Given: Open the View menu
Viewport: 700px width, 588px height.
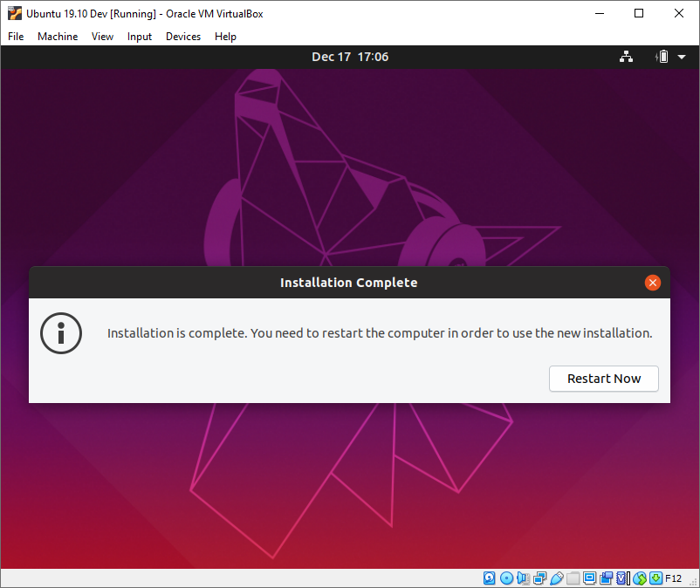Looking at the screenshot, I should pyautogui.click(x=102, y=37).
